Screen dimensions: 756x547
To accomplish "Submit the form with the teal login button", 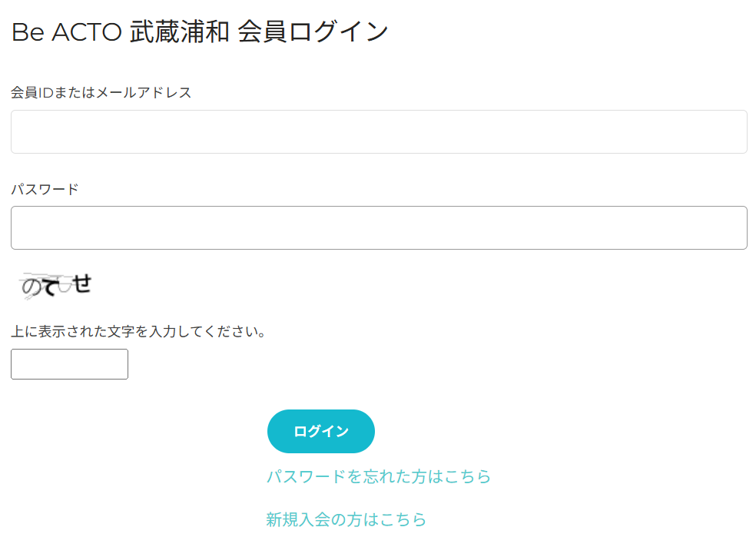I will [320, 431].
